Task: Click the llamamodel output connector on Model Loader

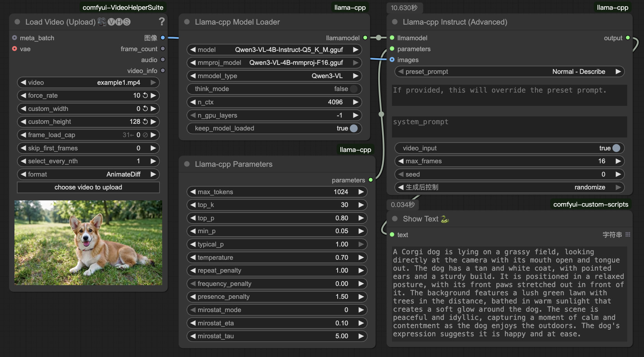Action: pyautogui.click(x=365, y=38)
